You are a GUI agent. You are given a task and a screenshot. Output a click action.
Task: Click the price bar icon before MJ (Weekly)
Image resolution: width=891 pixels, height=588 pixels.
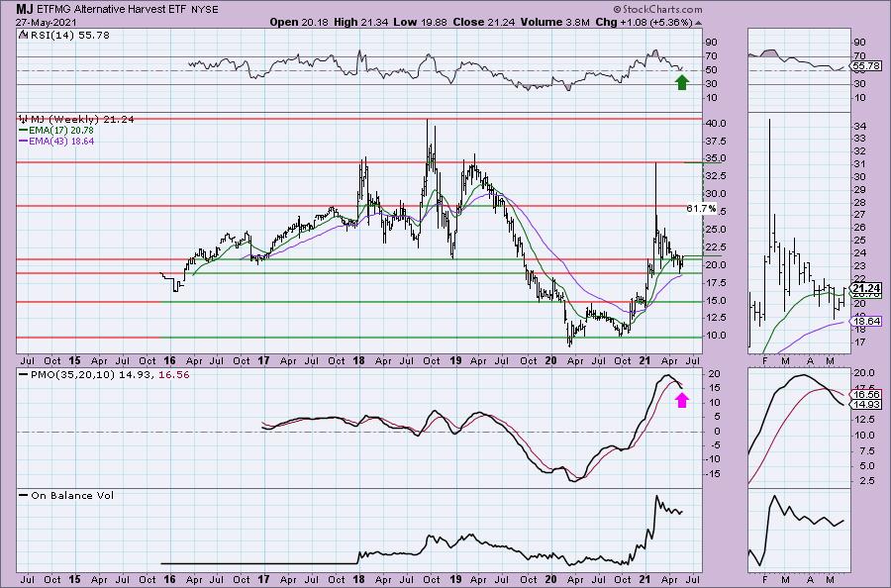click(x=24, y=119)
